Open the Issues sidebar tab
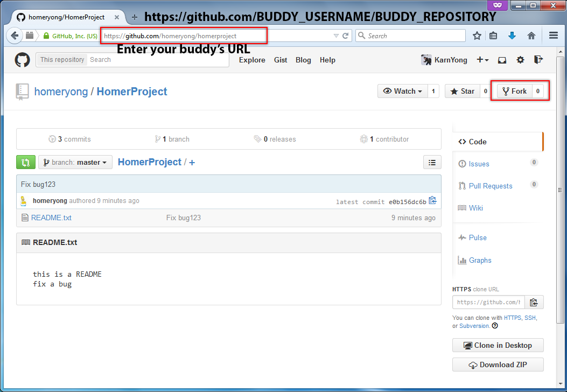The width and height of the screenshot is (567, 392). (x=479, y=164)
